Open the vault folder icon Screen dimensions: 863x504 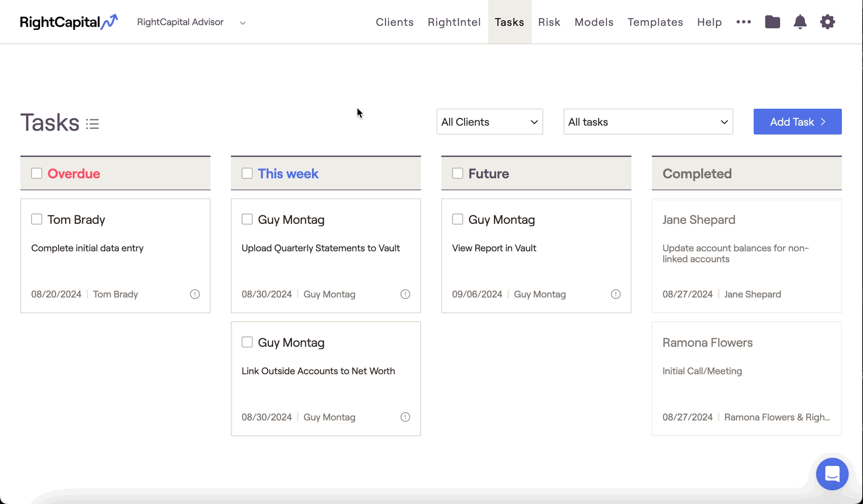pyautogui.click(x=772, y=22)
